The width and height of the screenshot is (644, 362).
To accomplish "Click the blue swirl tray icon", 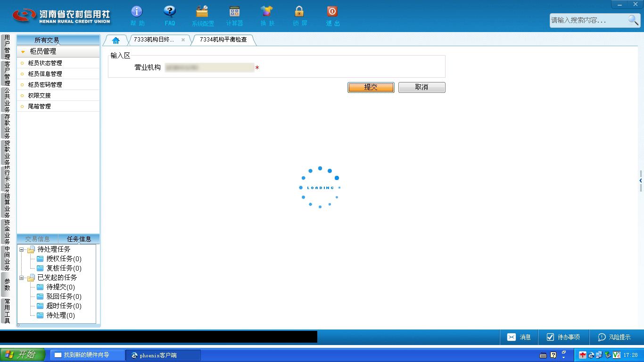I will pos(591,355).
